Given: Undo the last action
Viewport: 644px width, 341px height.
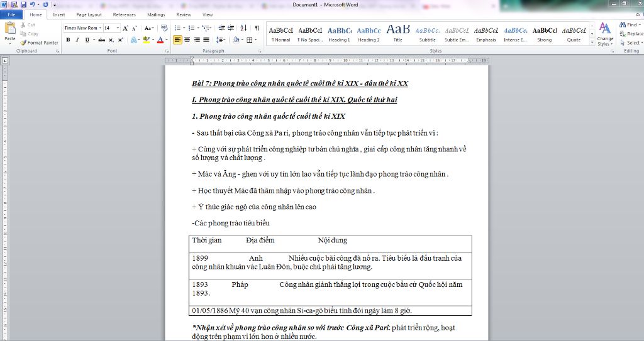Looking at the screenshot, I should coord(33,4).
